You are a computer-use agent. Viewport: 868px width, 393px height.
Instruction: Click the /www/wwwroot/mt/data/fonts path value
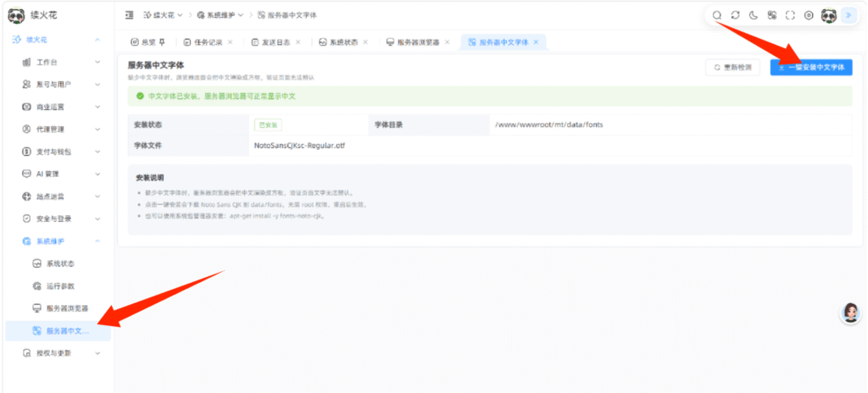click(549, 125)
